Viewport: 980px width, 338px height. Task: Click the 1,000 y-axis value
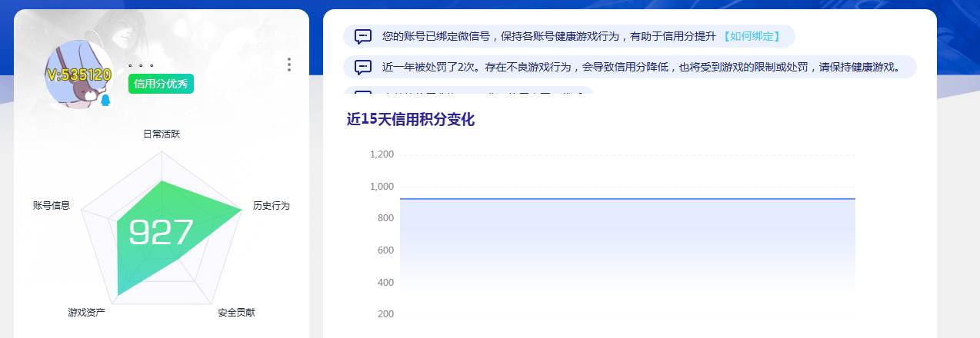click(382, 187)
